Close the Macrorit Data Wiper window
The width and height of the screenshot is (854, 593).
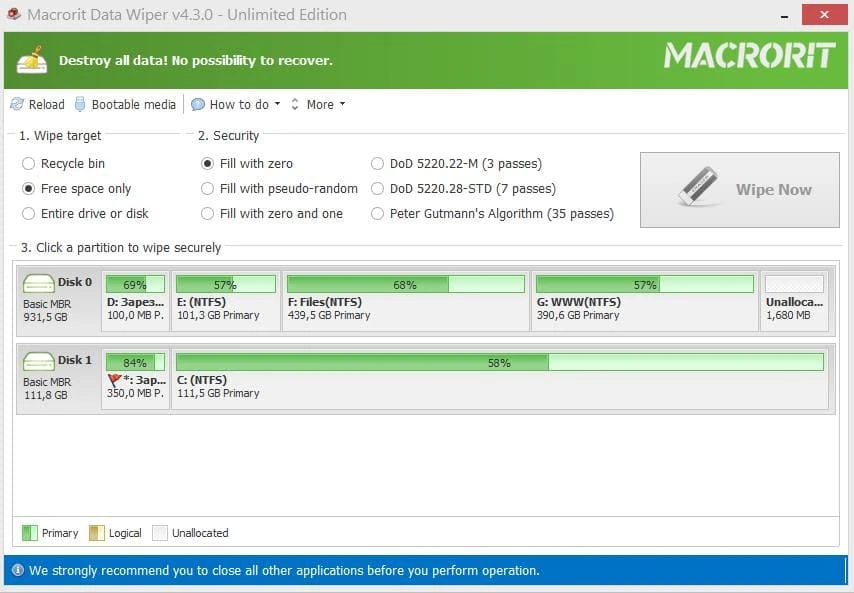[x=824, y=15]
